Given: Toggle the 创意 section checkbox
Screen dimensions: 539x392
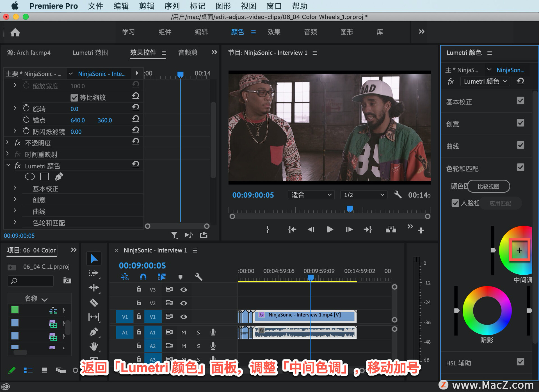Looking at the screenshot, I should [x=520, y=123].
